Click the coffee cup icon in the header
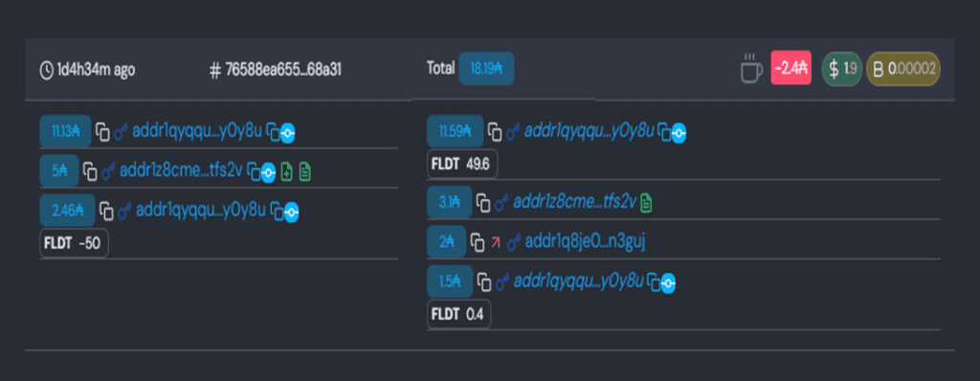The image size is (980, 381). [751, 68]
